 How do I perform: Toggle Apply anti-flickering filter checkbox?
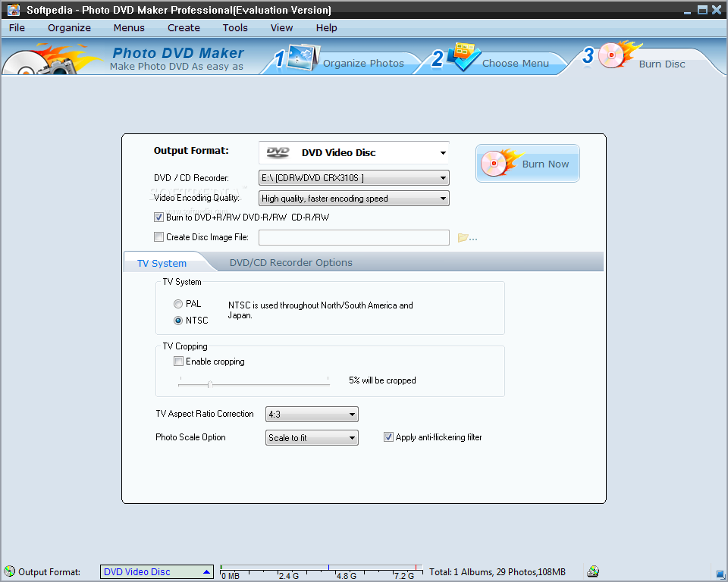point(388,437)
